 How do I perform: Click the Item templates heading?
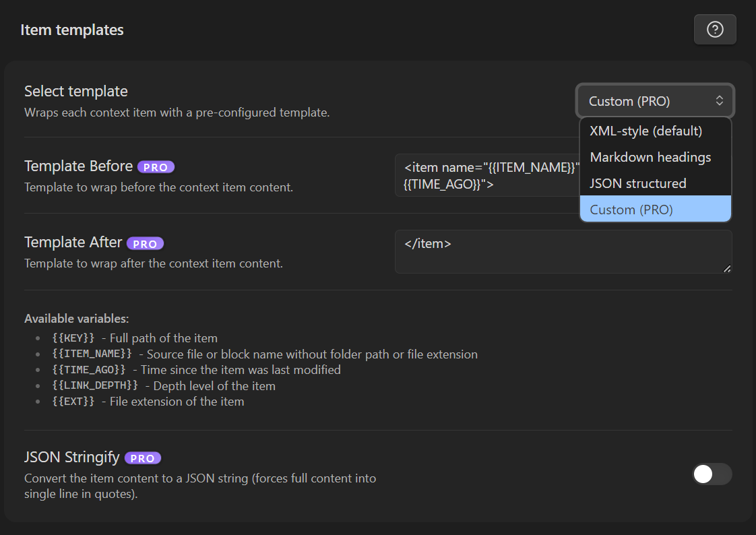click(72, 30)
